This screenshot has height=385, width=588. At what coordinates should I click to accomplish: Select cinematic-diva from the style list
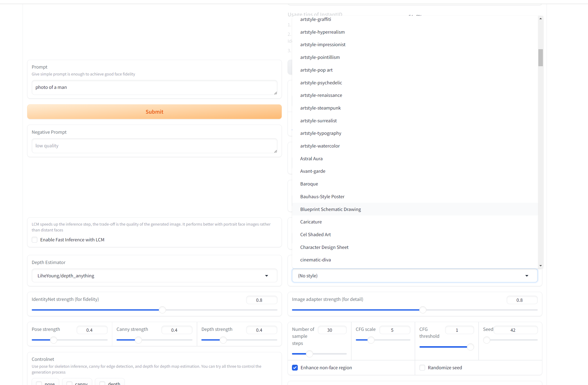315,260
